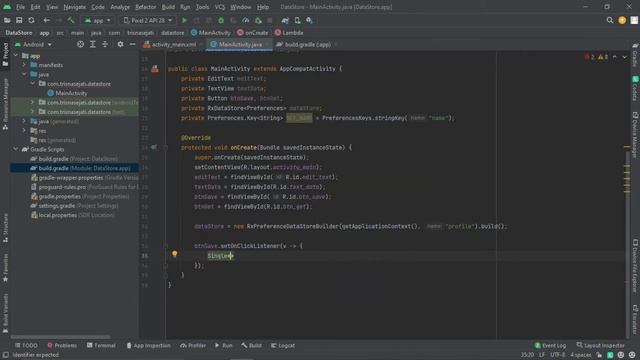Click the red Stop icon in the toolbar

click(270, 20)
